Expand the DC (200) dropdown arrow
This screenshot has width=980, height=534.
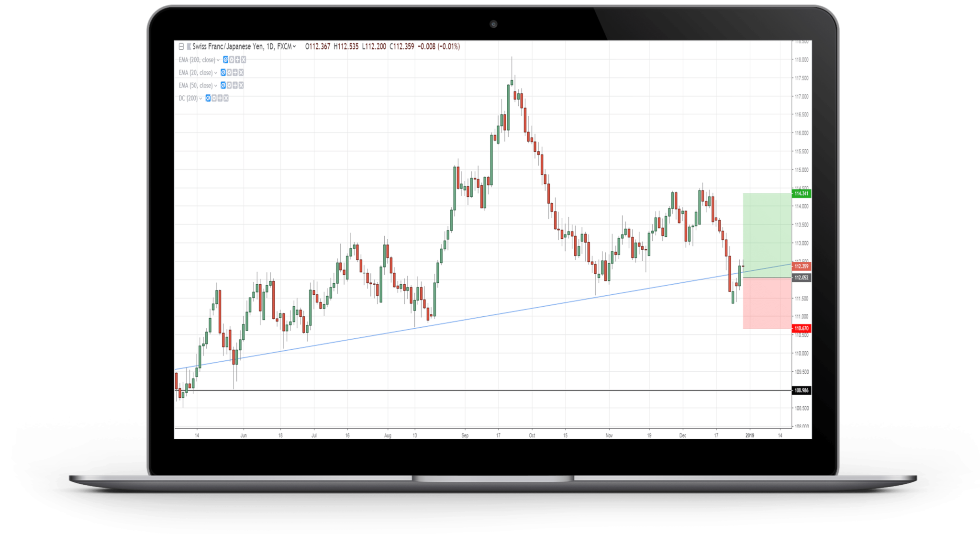click(200, 99)
